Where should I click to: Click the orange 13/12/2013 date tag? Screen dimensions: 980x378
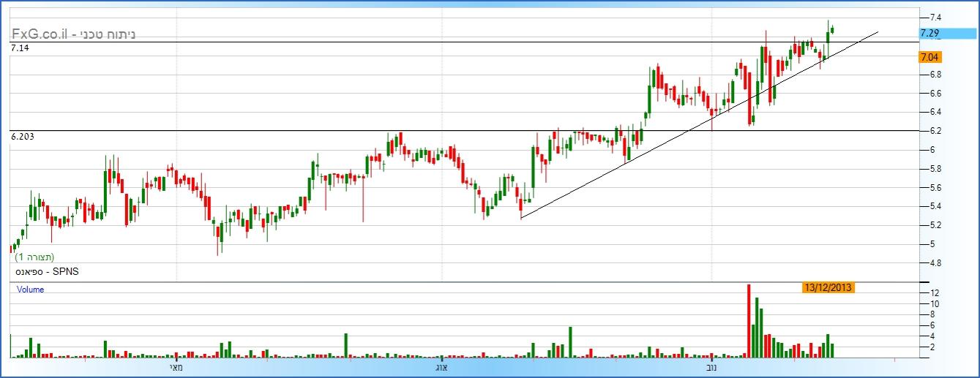828,288
